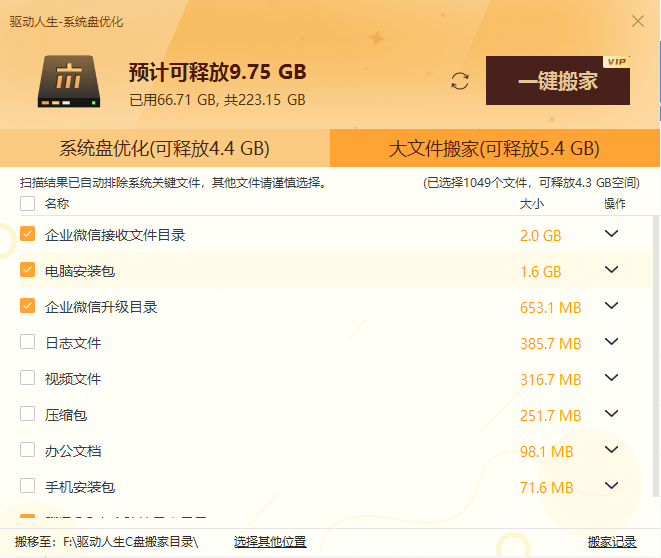Uncheck 企业微信升级目录 checkbox
661x558 pixels.
27,306
